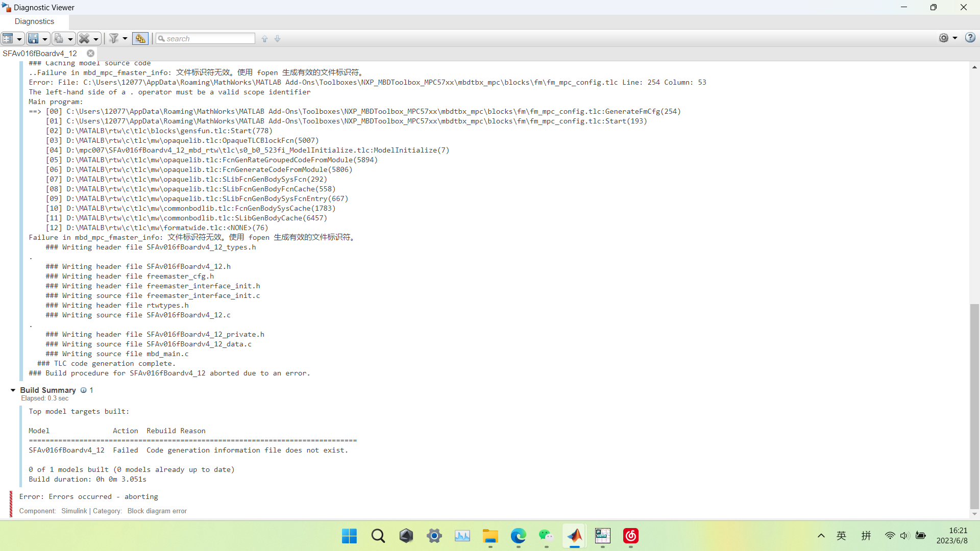This screenshot has height=551, width=980.
Task: Click the Delete (X) toolbar icon
Action: pos(84,39)
